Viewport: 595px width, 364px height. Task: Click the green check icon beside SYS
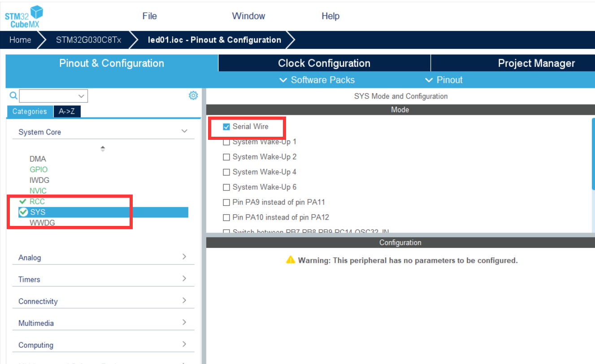click(23, 212)
